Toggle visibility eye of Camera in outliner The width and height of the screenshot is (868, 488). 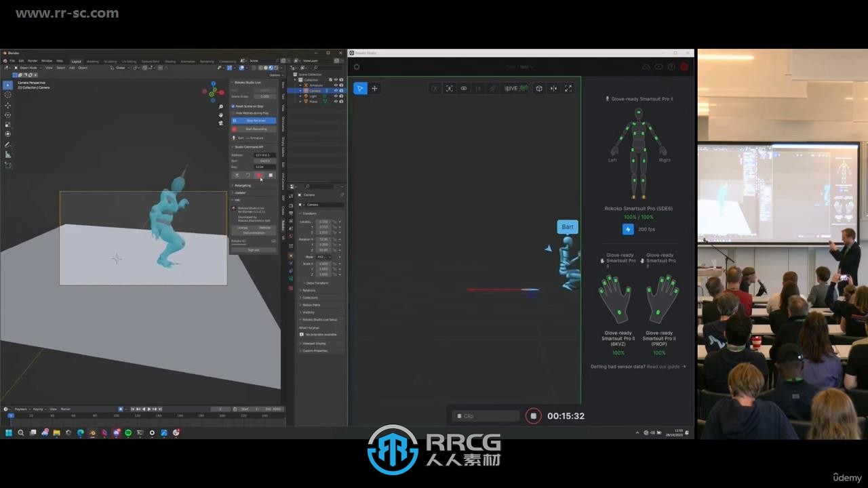click(x=336, y=91)
